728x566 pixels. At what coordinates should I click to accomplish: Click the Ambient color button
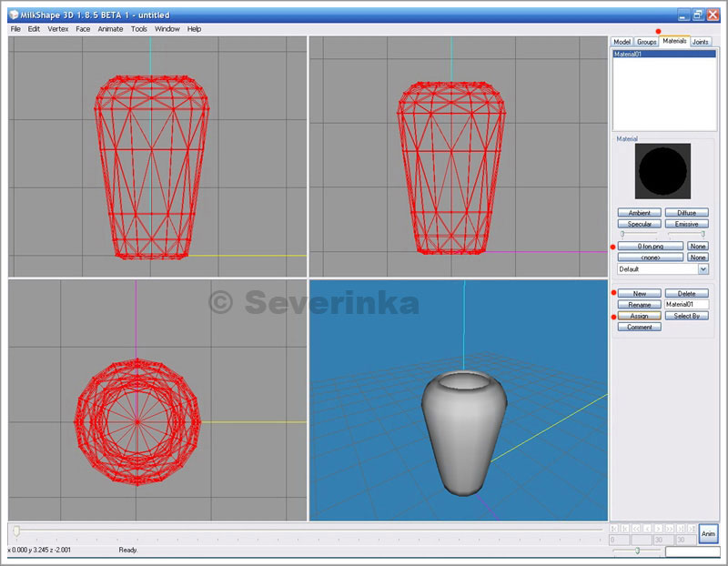[x=639, y=213]
